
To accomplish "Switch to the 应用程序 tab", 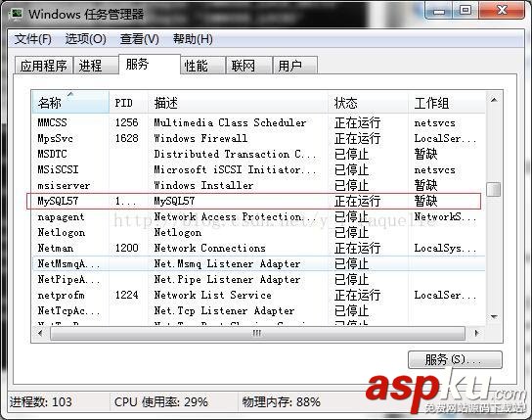I will click(x=44, y=66).
